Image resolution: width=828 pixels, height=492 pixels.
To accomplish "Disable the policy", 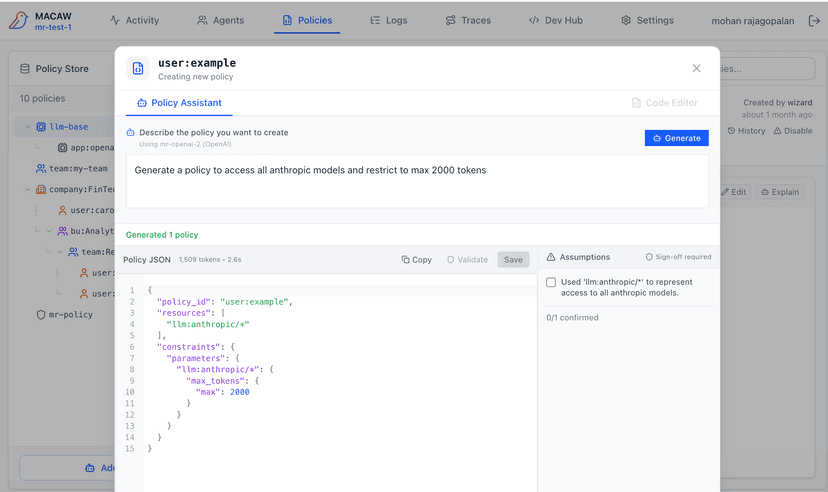I will point(793,131).
